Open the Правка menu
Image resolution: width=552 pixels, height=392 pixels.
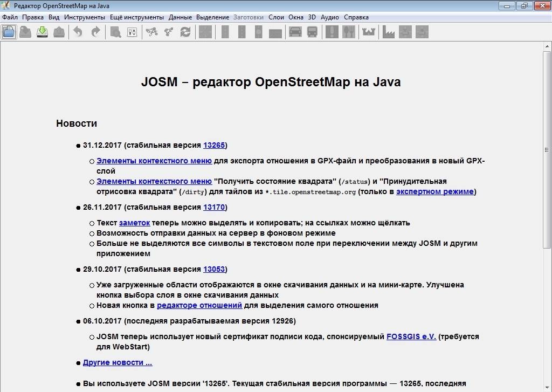(x=33, y=17)
